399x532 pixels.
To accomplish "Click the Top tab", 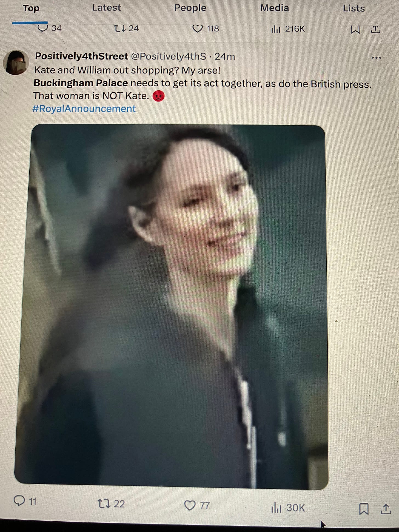I will (x=31, y=8).
